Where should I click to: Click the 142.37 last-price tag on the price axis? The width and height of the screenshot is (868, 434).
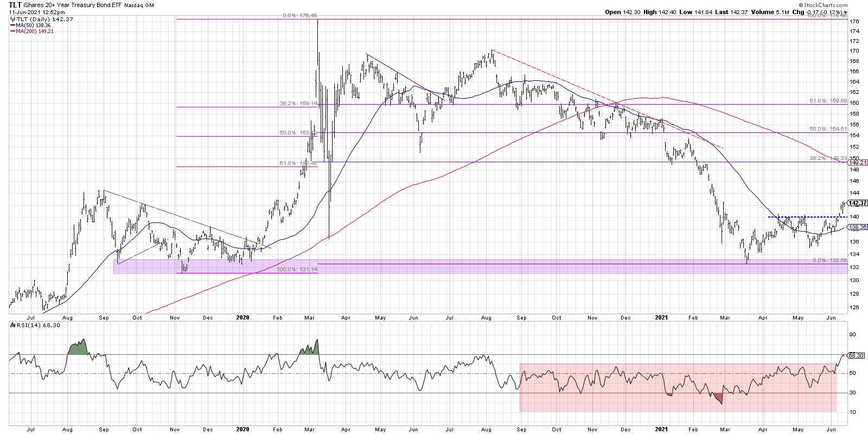[x=855, y=203]
